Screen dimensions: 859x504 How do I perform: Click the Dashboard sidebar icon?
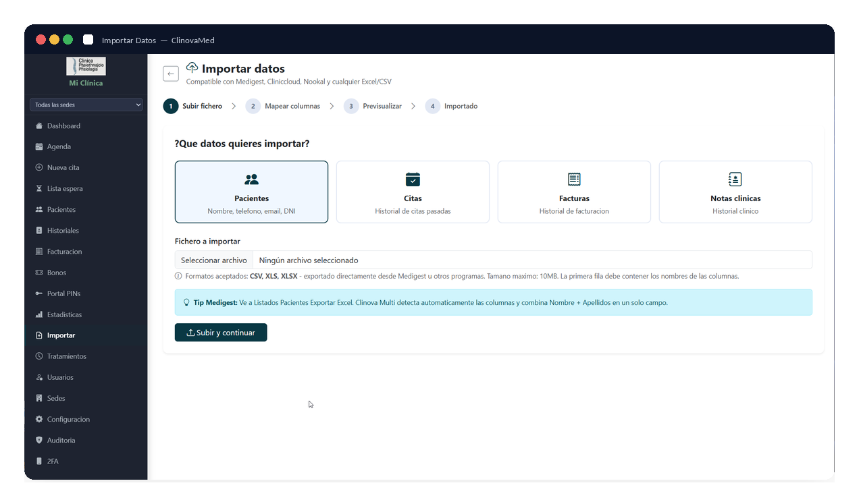pyautogui.click(x=39, y=126)
